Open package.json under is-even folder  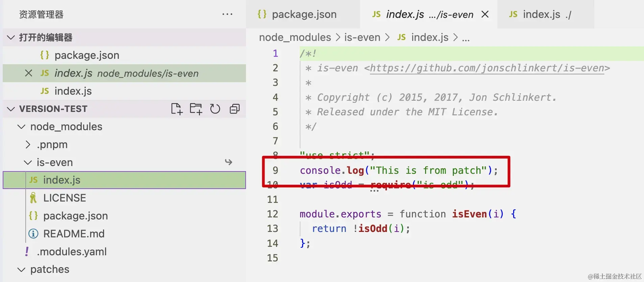coord(124,216)
